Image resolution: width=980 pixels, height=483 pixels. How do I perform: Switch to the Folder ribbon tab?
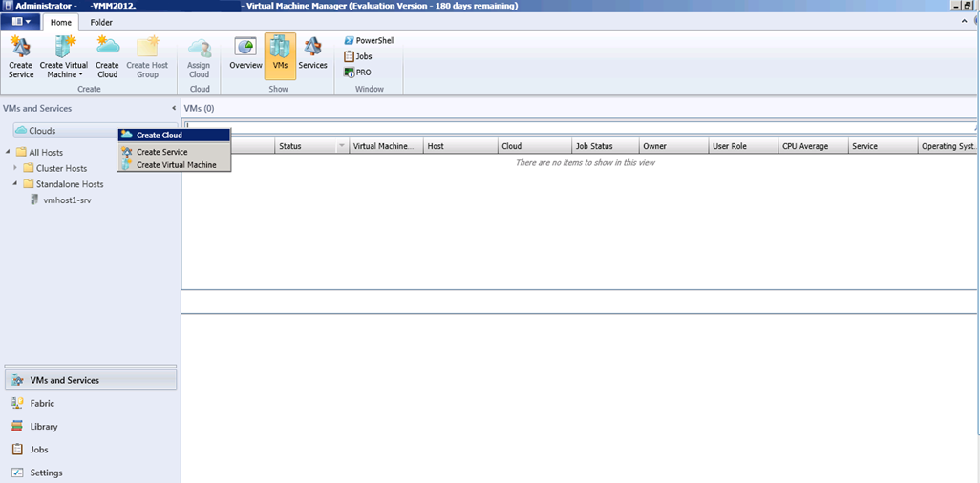(x=101, y=23)
